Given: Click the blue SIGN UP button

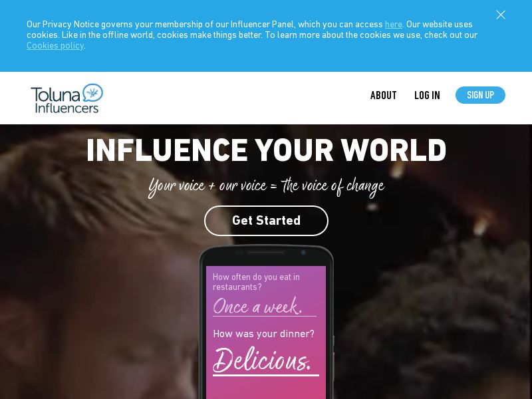Looking at the screenshot, I should pos(480,95).
